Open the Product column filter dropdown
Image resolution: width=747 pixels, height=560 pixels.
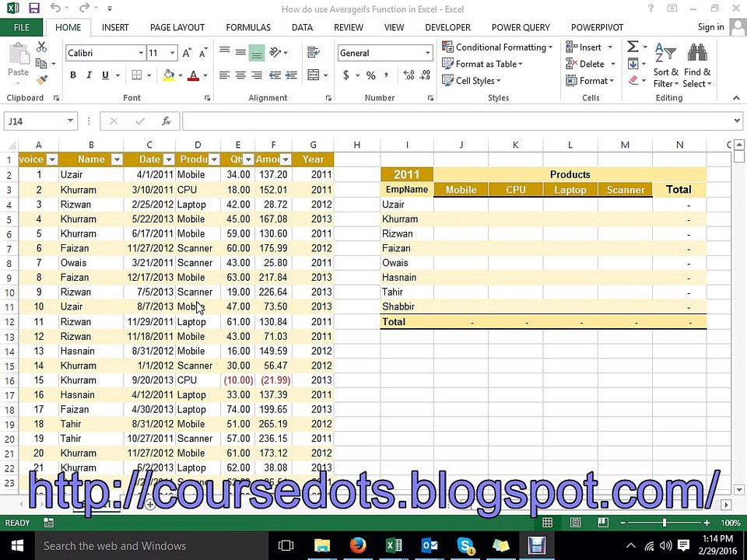[214, 159]
